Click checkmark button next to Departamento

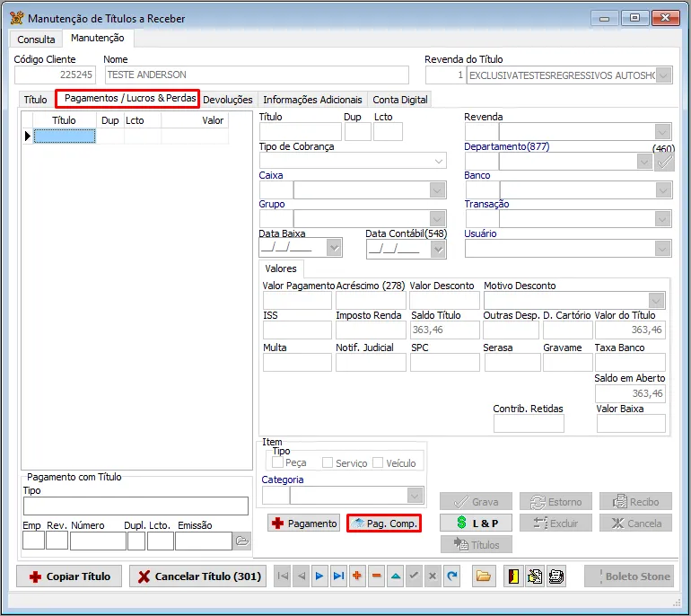click(x=664, y=162)
